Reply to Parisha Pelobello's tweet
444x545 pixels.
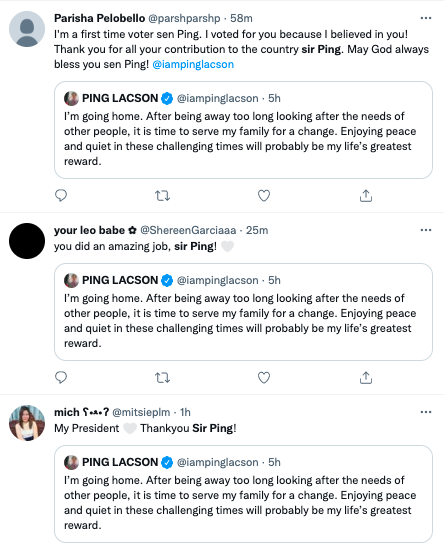(61, 196)
